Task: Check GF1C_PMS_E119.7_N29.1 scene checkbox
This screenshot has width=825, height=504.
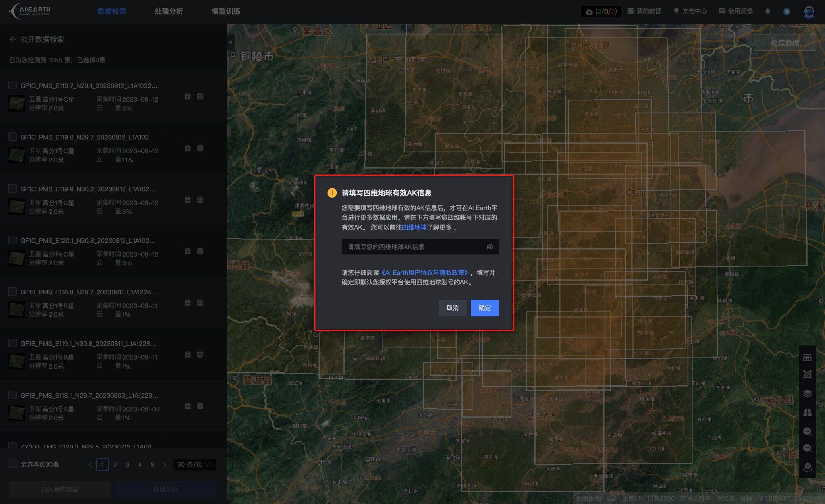Action: 12,85
